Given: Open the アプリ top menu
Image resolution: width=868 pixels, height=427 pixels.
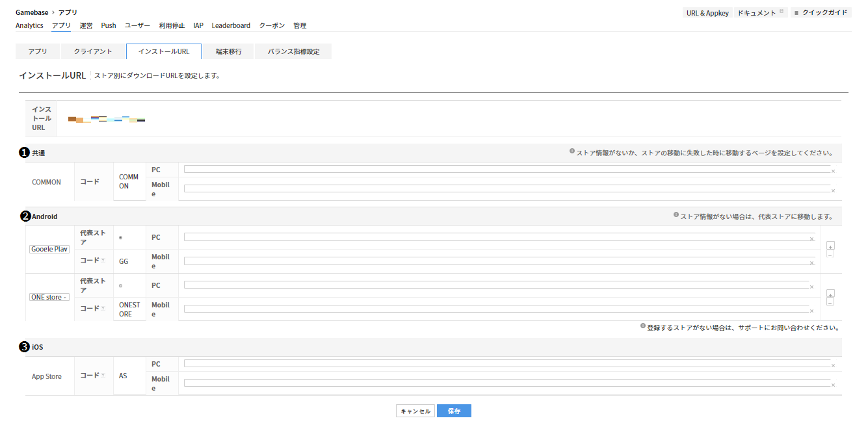Looking at the screenshot, I should coord(61,26).
